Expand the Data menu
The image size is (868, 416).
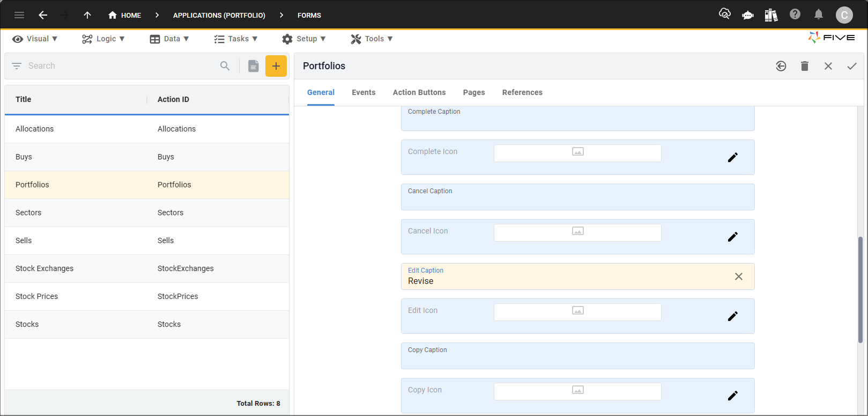tap(169, 39)
